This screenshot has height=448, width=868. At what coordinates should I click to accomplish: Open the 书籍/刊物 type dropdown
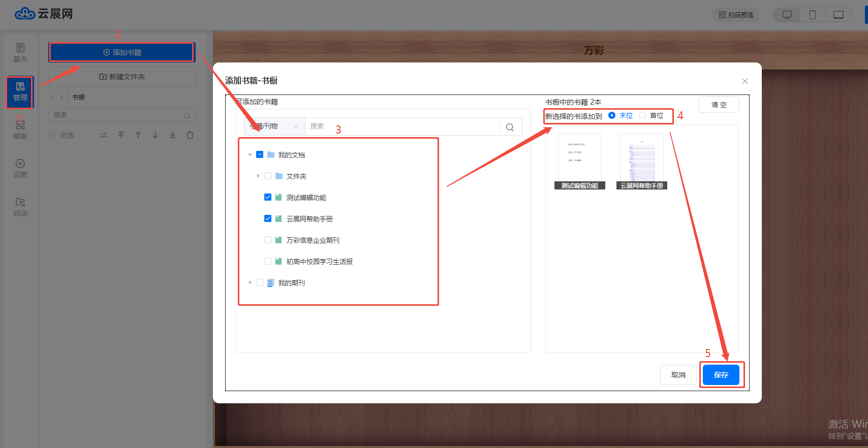[x=274, y=126]
